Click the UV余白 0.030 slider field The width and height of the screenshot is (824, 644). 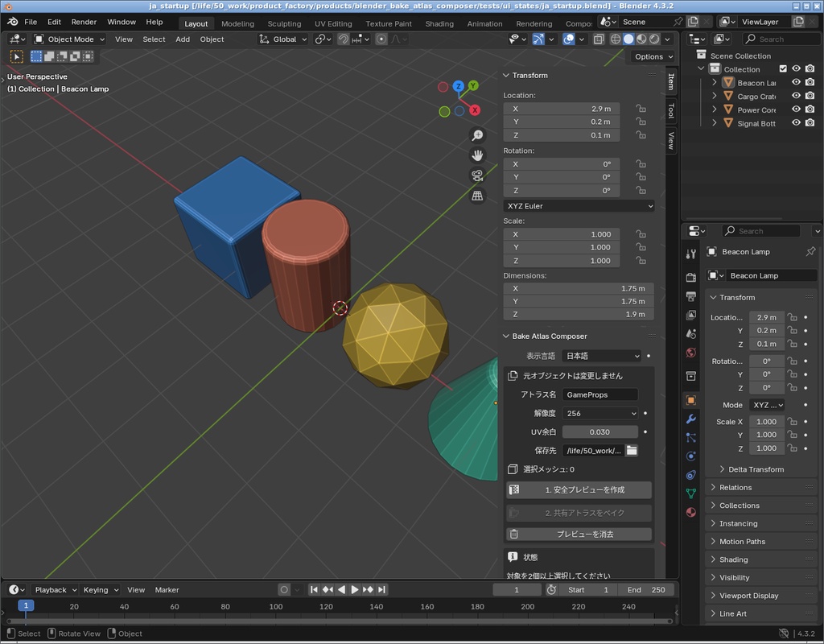pos(599,432)
